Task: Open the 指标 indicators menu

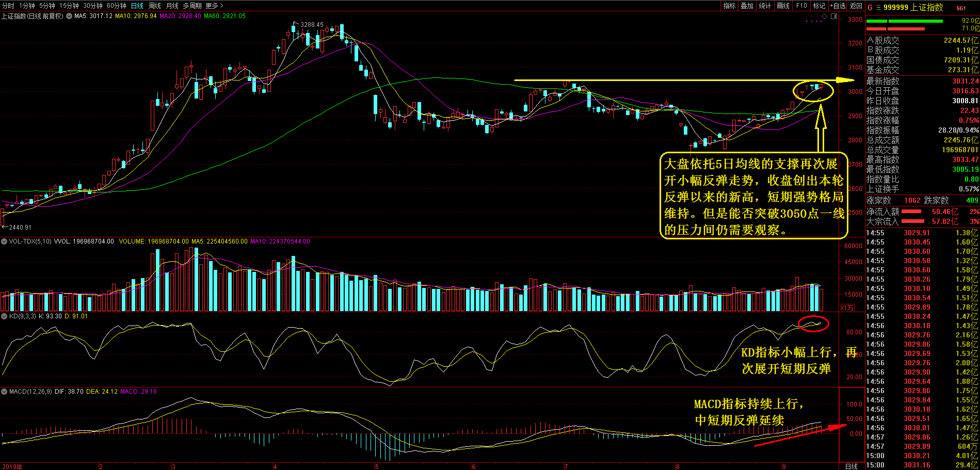Action: (729, 6)
